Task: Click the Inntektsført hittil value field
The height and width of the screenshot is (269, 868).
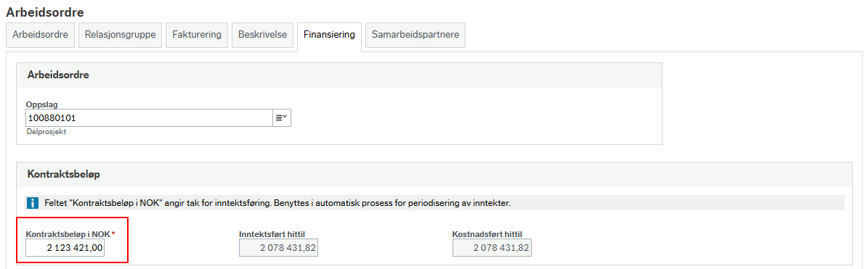Action: click(278, 248)
